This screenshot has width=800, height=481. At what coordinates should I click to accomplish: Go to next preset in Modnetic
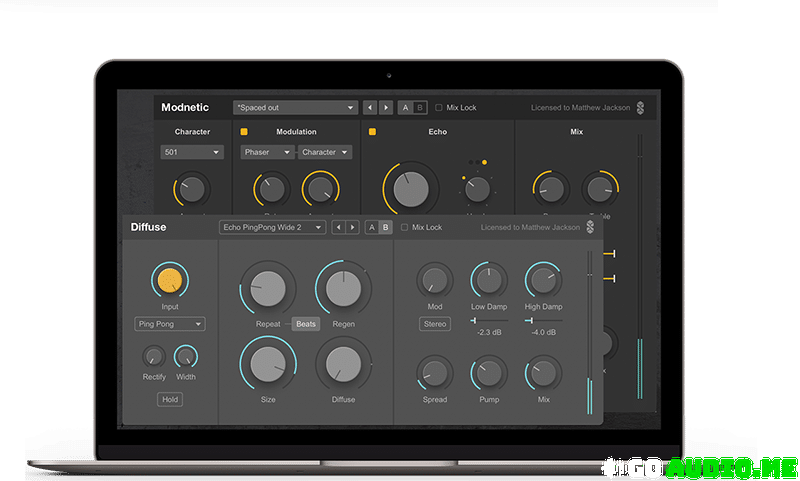click(x=386, y=108)
